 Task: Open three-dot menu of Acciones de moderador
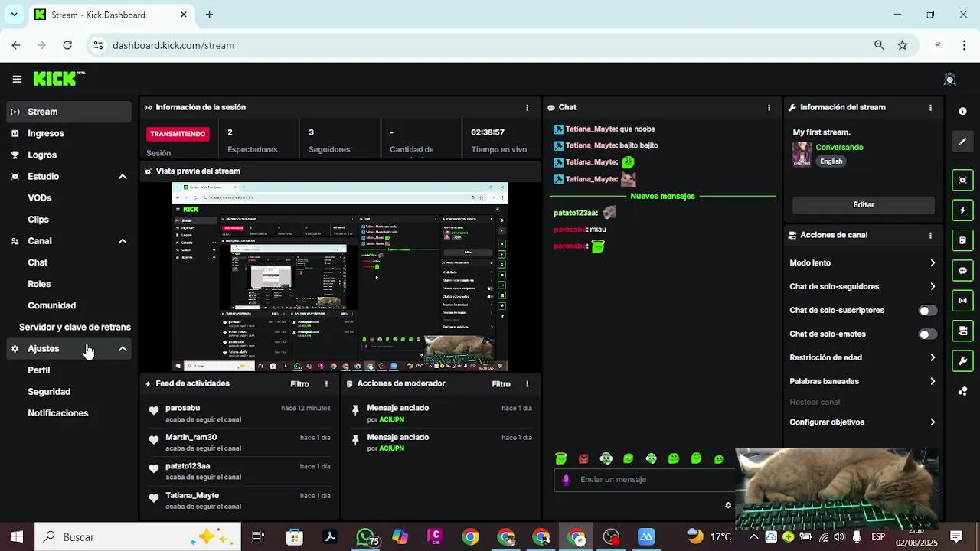[x=527, y=384]
